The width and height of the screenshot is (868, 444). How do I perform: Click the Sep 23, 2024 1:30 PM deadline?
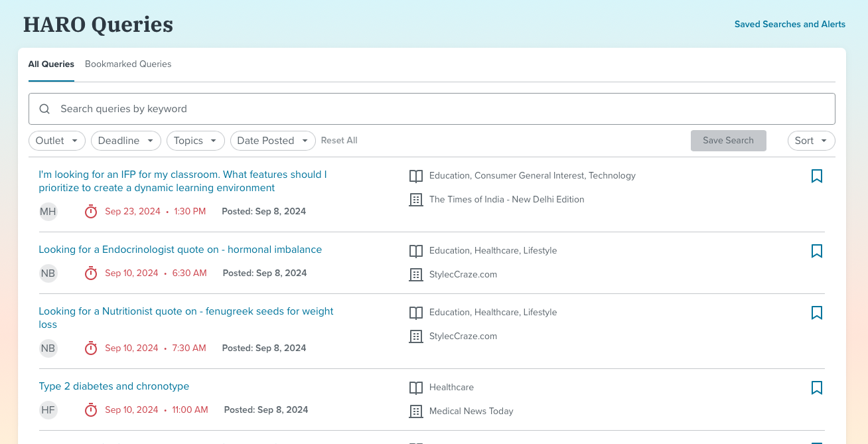coord(155,212)
